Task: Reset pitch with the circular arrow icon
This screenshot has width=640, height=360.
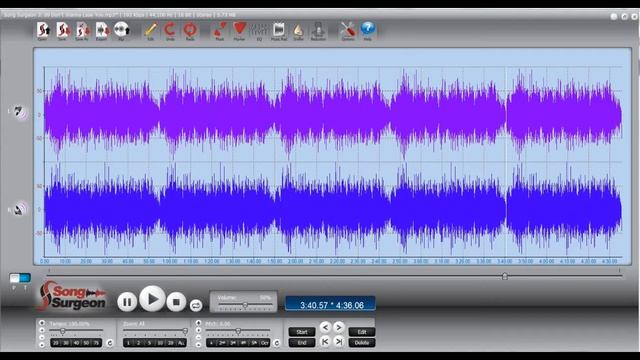Action: coord(277,343)
